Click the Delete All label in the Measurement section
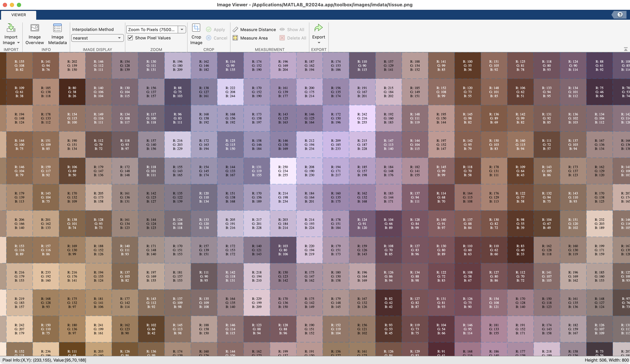 [297, 38]
